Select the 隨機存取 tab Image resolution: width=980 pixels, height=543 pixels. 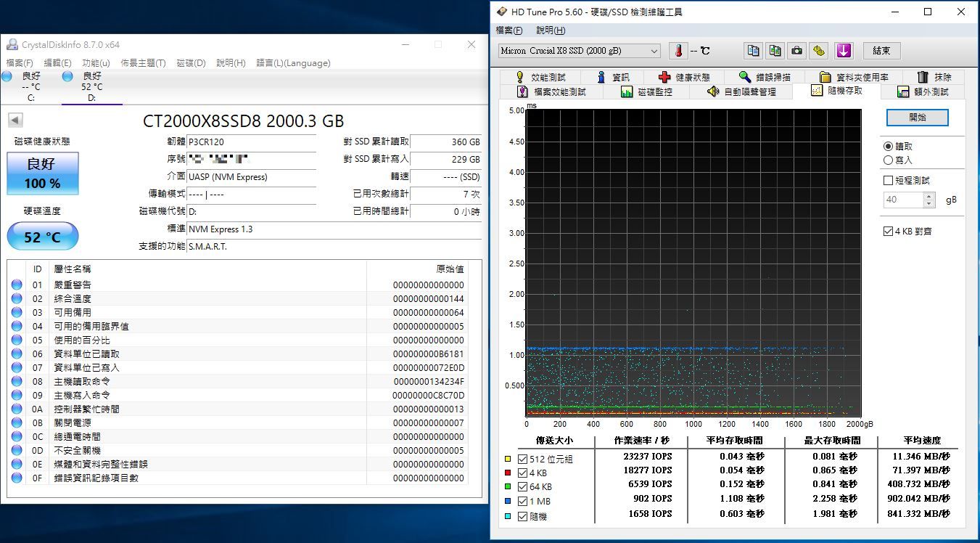click(836, 91)
